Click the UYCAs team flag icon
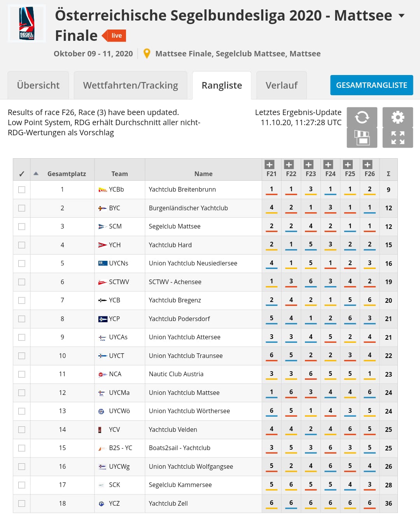 [103, 337]
